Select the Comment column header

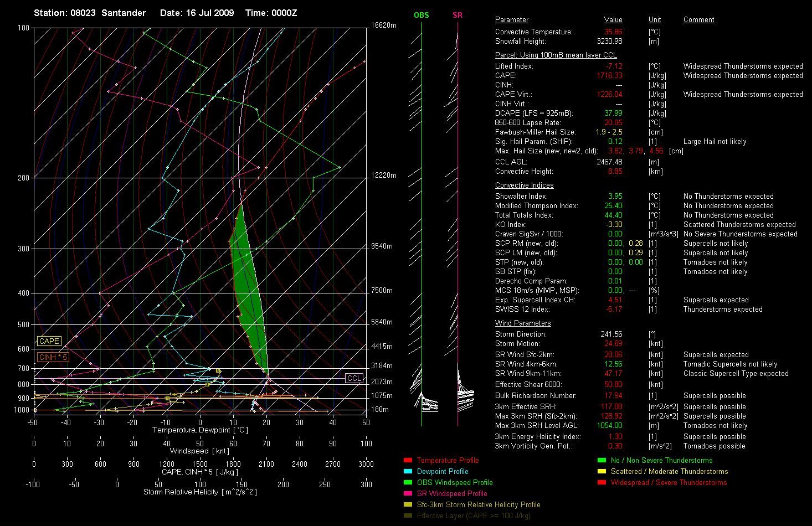pos(698,20)
